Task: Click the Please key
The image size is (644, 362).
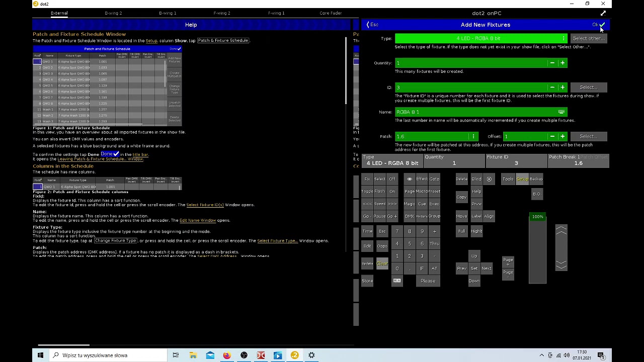Action: point(428,281)
